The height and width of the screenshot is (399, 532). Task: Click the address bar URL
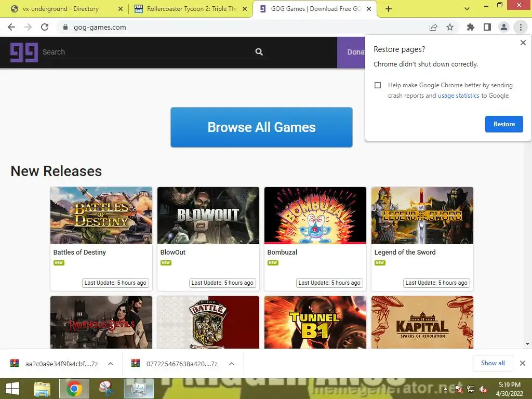click(x=100, y=27)
